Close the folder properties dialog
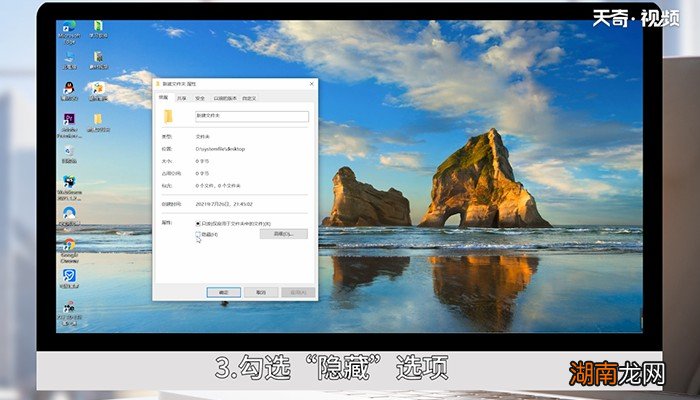700x400 pixels. [311, 84]
